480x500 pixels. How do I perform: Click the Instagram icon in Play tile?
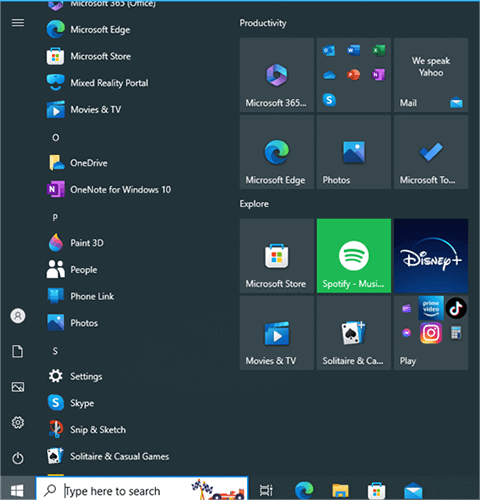(x=431, y=333)
